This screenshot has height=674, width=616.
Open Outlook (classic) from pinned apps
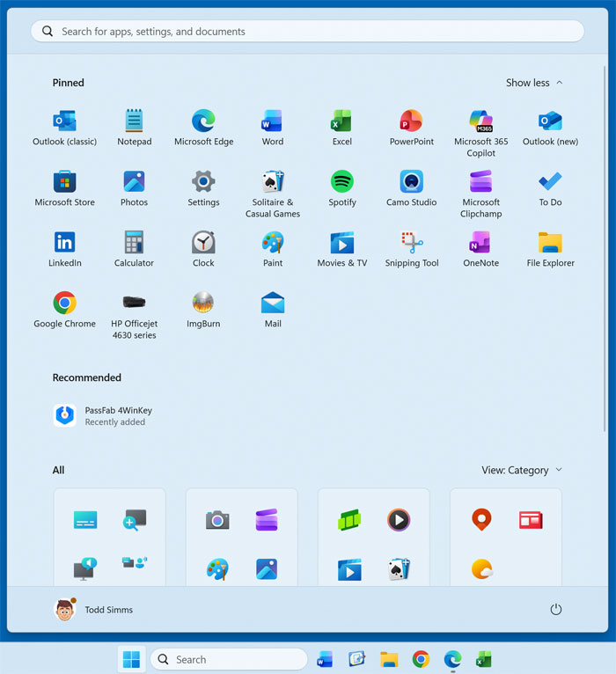[x=64, y=128]
